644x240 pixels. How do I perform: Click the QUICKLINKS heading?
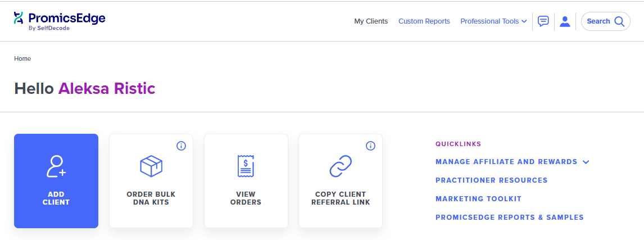point(459,144)
